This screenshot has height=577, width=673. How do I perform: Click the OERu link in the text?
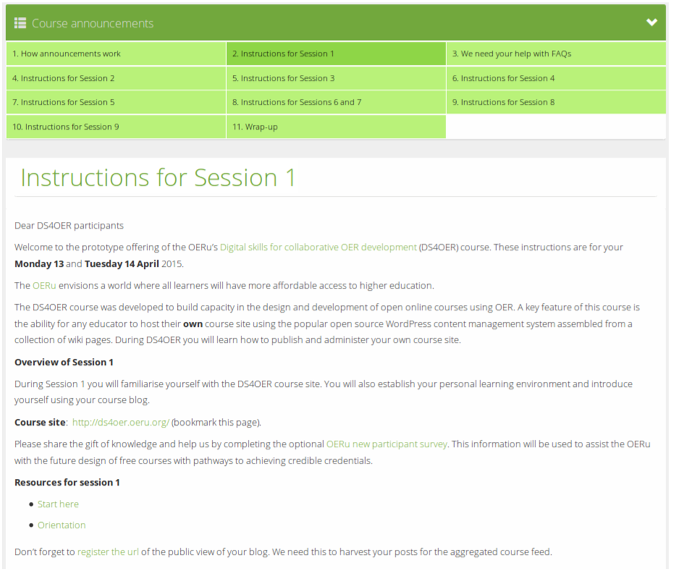tap(44, 286)
